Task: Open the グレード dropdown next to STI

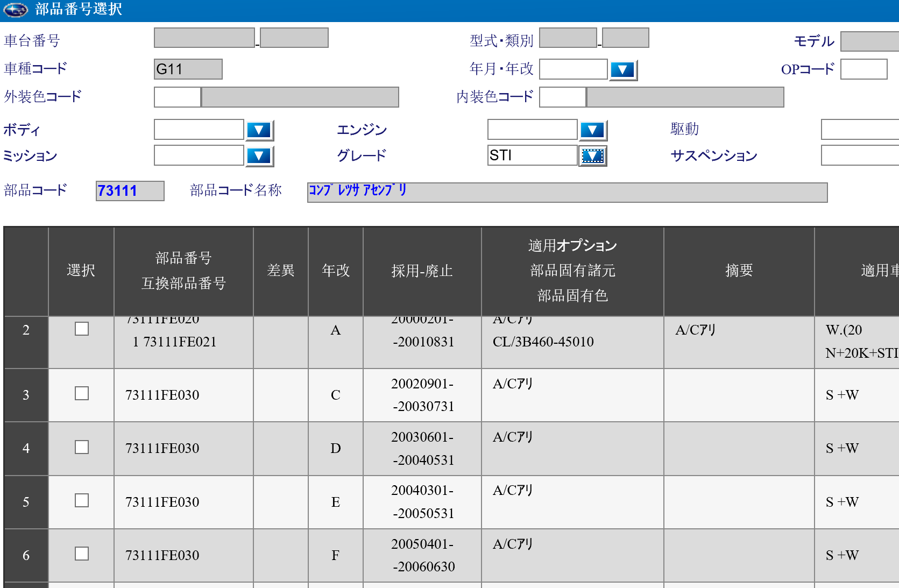Action: click(592, 156)
